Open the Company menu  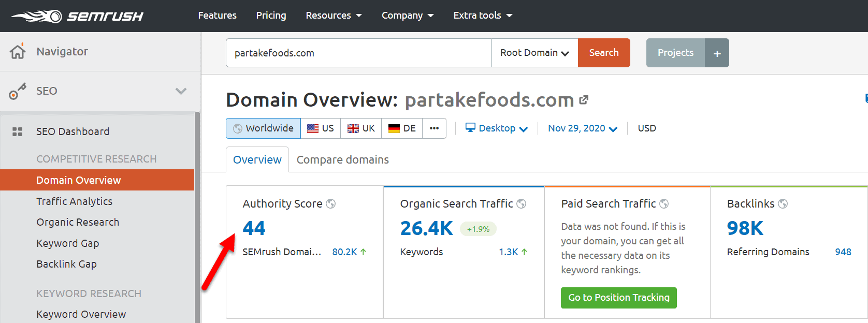(x=408, y=16)
